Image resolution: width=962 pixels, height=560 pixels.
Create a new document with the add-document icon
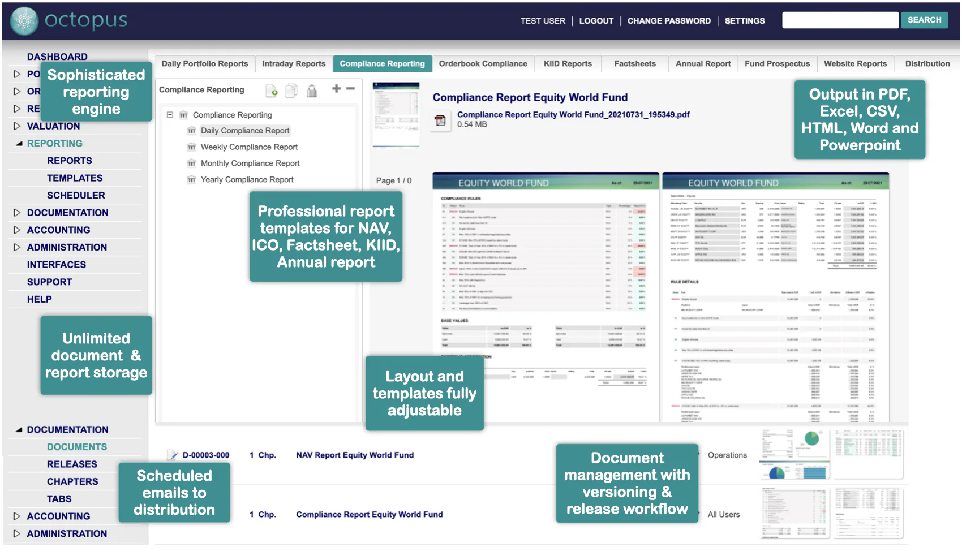click(271, 91)
